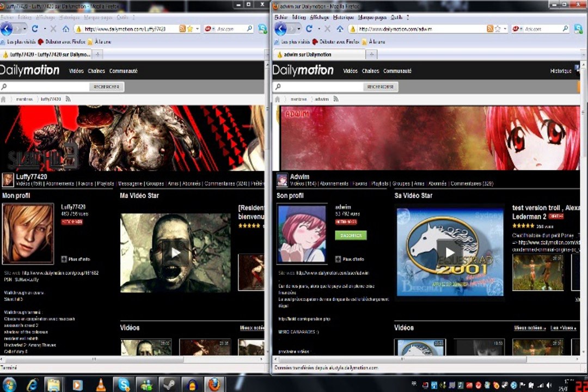
Task: Click the volume speaker icon in system tray
Action: 549,385
